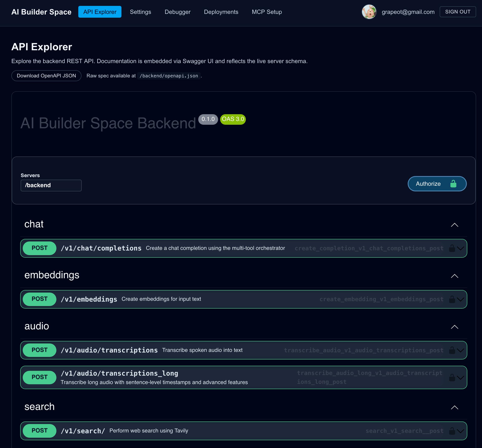The image size is (482, 448).
Task: Switch to the Debugger tab
Action: coord(177,12)
